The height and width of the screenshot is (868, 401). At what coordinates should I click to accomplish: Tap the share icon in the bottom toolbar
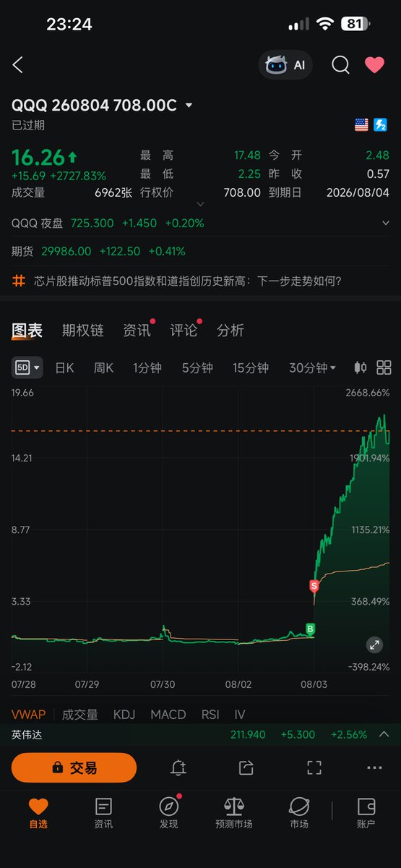tap(246, 767)
